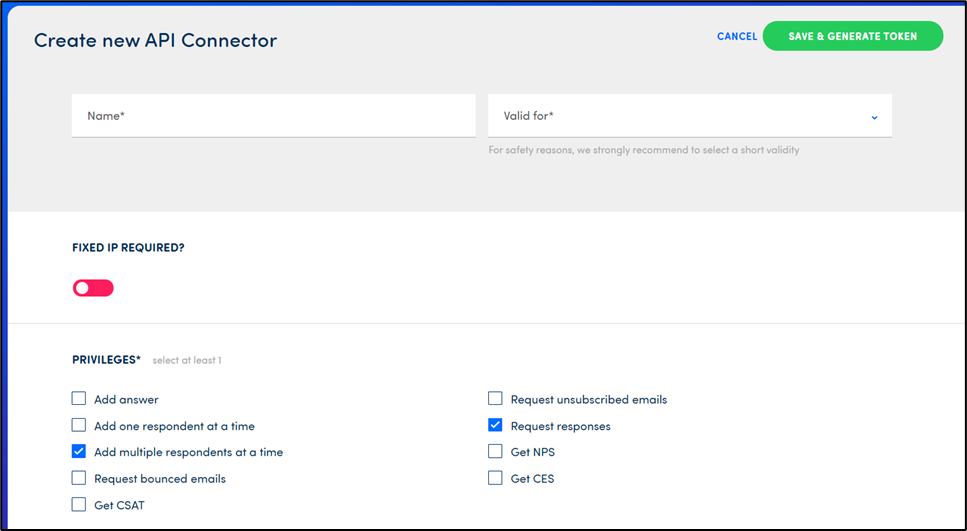Tick the Request bounced emails checkbox
This screenshot has height=531, width=967.
(79, 478)
